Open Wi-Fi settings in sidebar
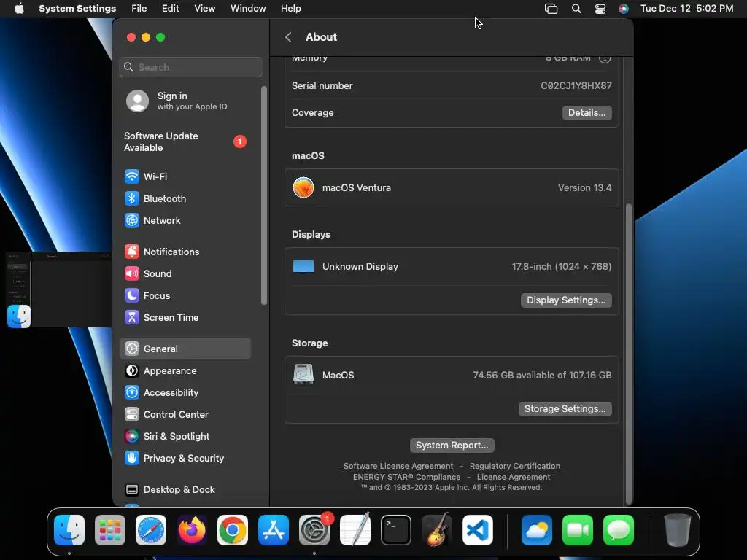This screenshot has width=747, height=560. [185, 176]
